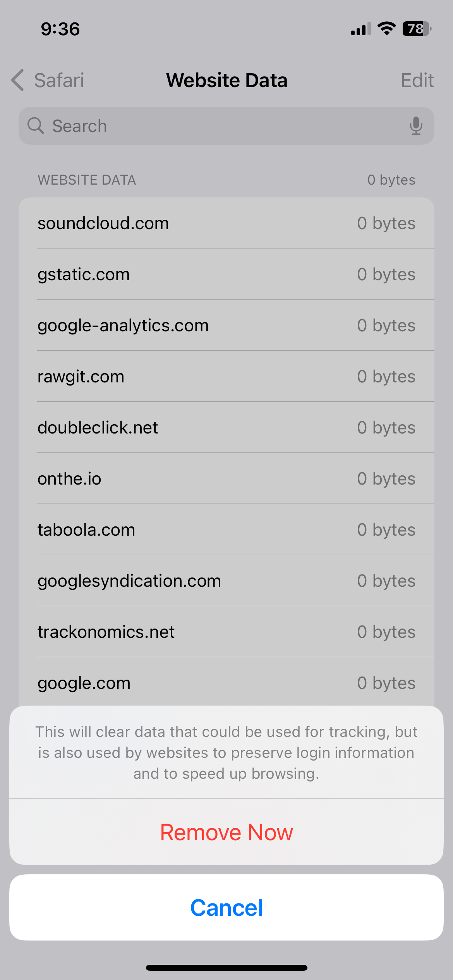Focus the Search website data field
453x980 pixels.
pyautogui.click(x=226, y=126)
